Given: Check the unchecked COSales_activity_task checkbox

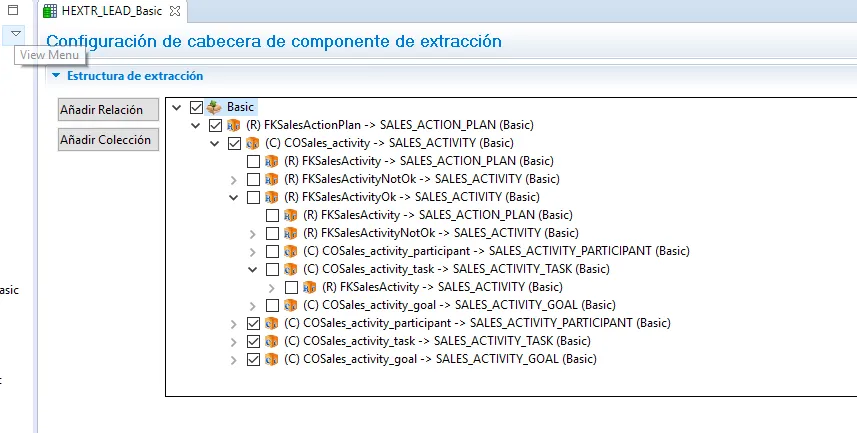Looking at the screenshot, I should pyautogui.click(x=272, y=269).
